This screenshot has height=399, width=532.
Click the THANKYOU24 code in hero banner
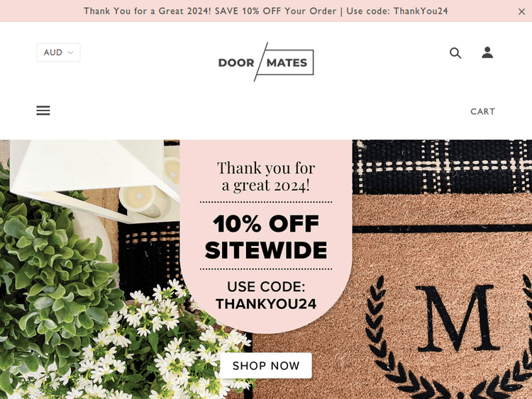pyautogui.click(x=266, y=304)
